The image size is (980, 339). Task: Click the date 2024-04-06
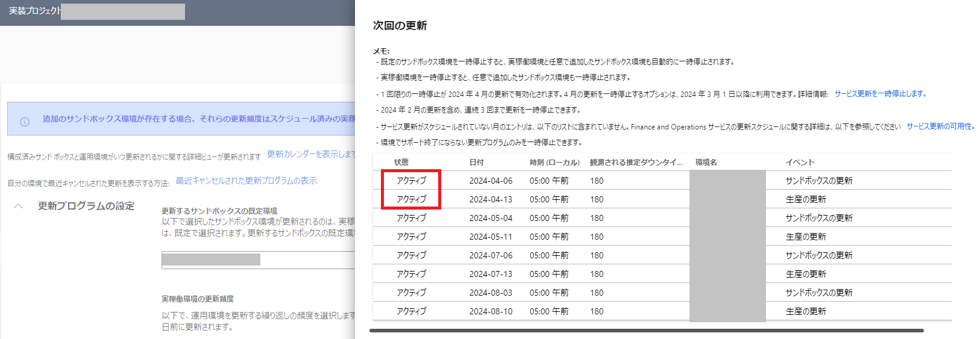(x=491, y=181)
